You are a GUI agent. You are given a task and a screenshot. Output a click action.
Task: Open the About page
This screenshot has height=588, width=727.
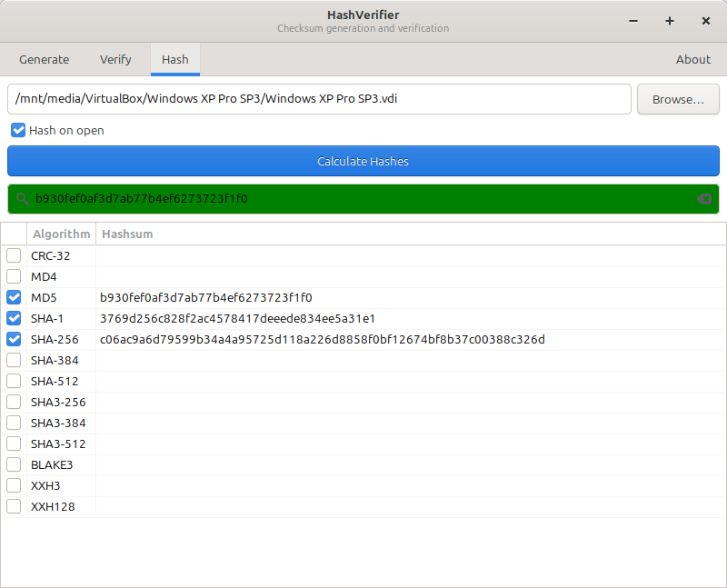pos(692,59)
